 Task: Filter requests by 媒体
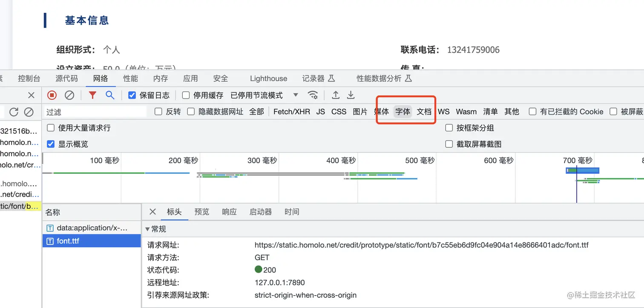pyautogui.click(x=382, y=112)
